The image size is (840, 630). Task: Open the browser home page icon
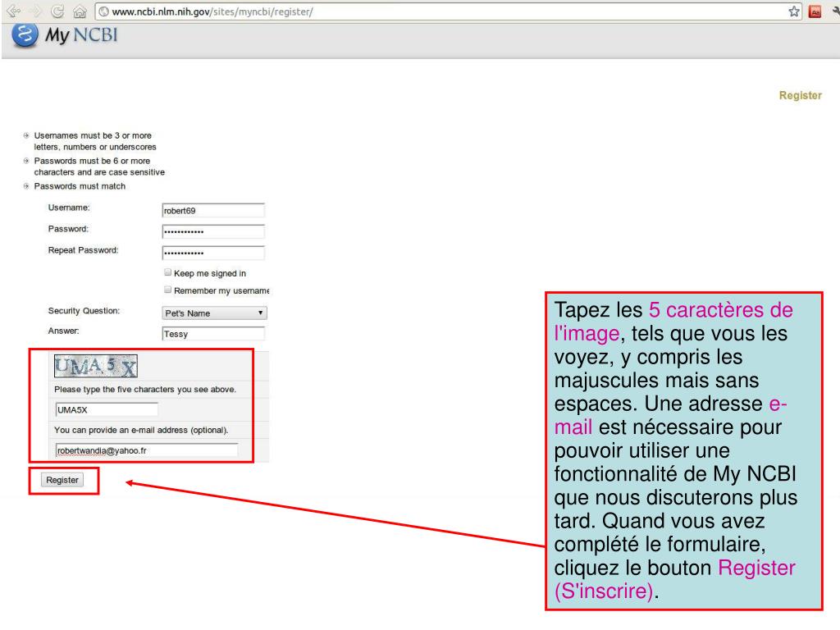(x=80, y=11)
